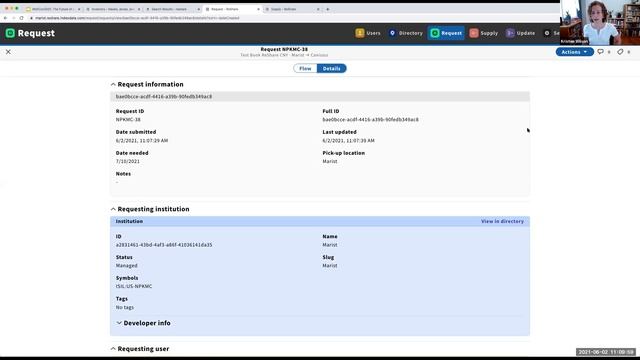
Task: Open the tags icon
Action: [620, 52]
